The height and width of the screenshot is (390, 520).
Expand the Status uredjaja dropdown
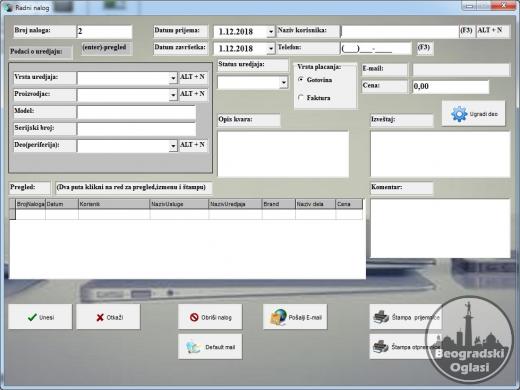click(x=284, y=82)
